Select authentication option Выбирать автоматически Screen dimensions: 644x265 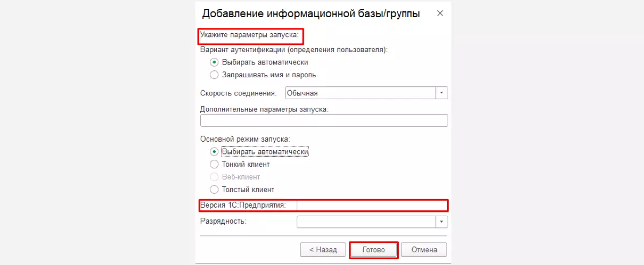click(x=215, y=62)
